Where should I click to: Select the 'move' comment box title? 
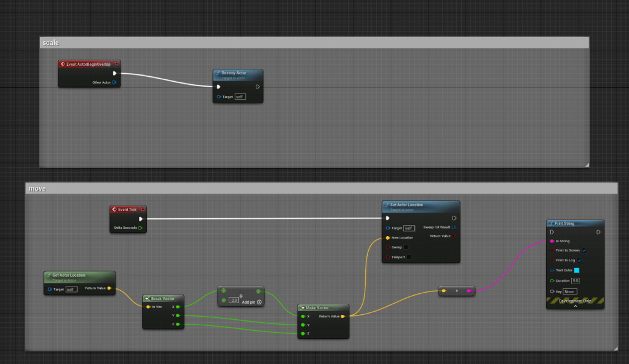point(36,188)
